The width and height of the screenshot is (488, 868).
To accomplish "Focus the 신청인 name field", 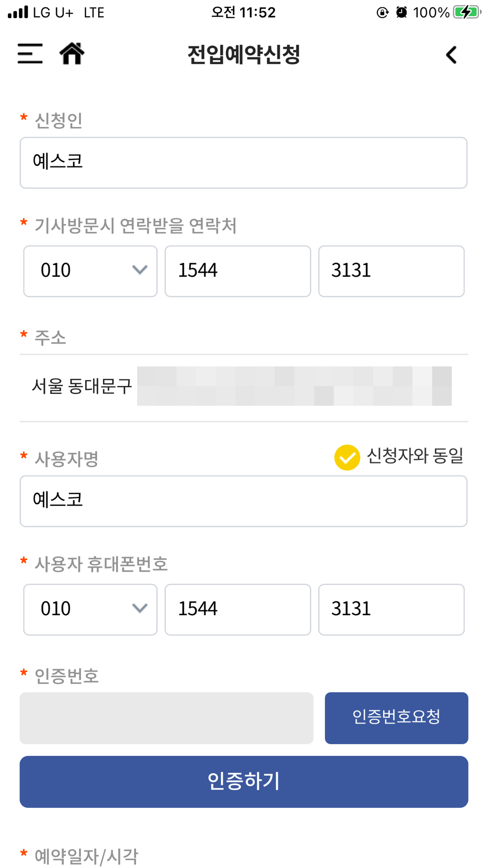I will (x=244, y=163).
